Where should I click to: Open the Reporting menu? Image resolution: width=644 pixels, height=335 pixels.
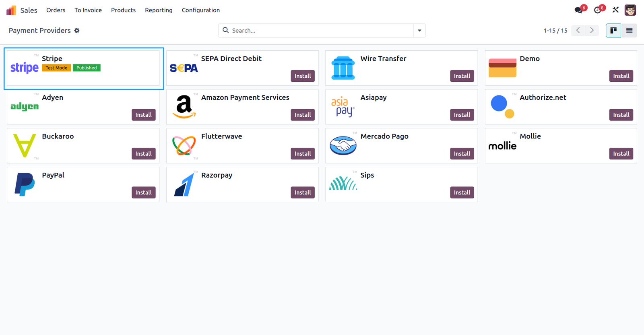[159, 10]
